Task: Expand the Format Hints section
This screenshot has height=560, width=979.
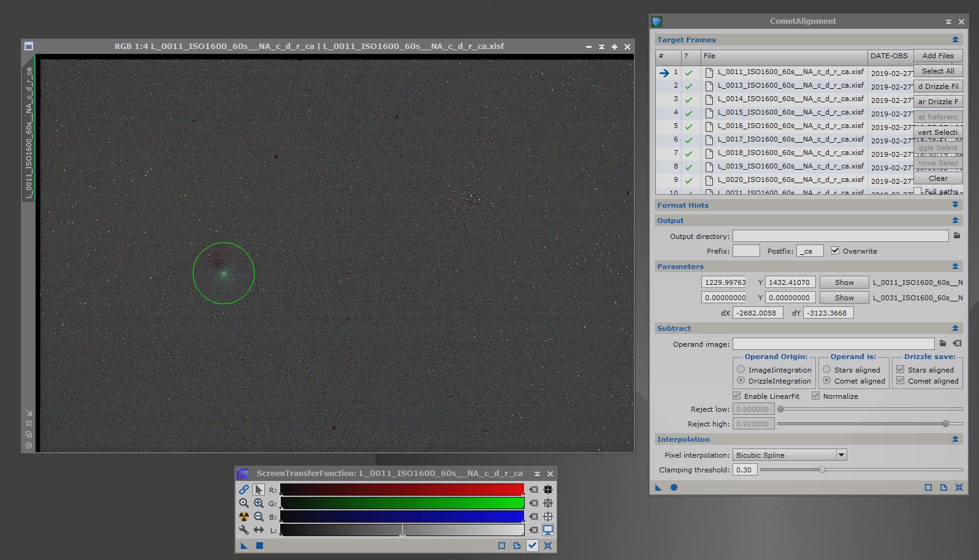Action: (x=954, y=205)
